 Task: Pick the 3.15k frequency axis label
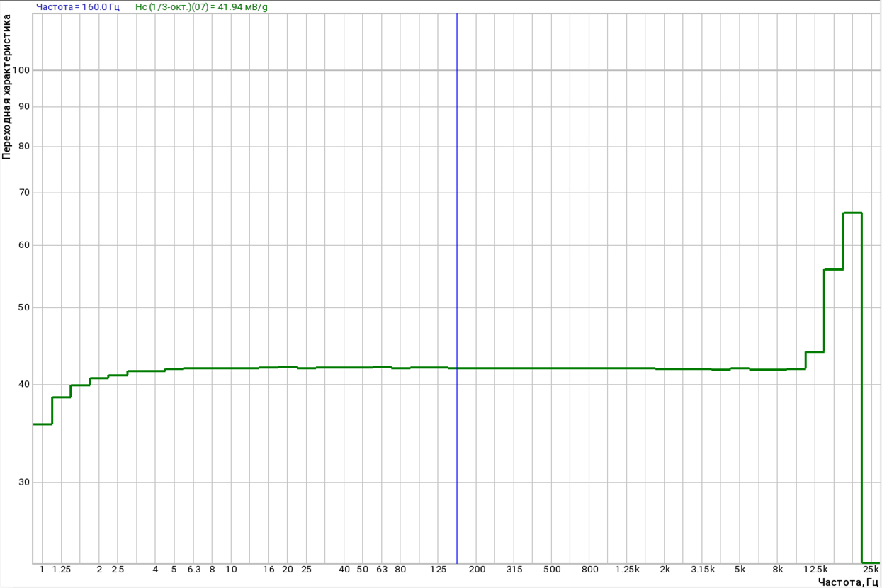[x=703, y=570]
